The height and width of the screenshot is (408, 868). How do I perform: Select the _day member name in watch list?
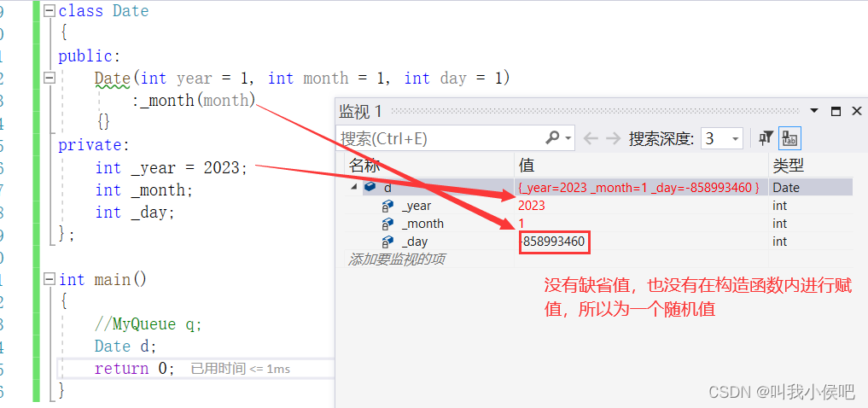coord(414,242)
